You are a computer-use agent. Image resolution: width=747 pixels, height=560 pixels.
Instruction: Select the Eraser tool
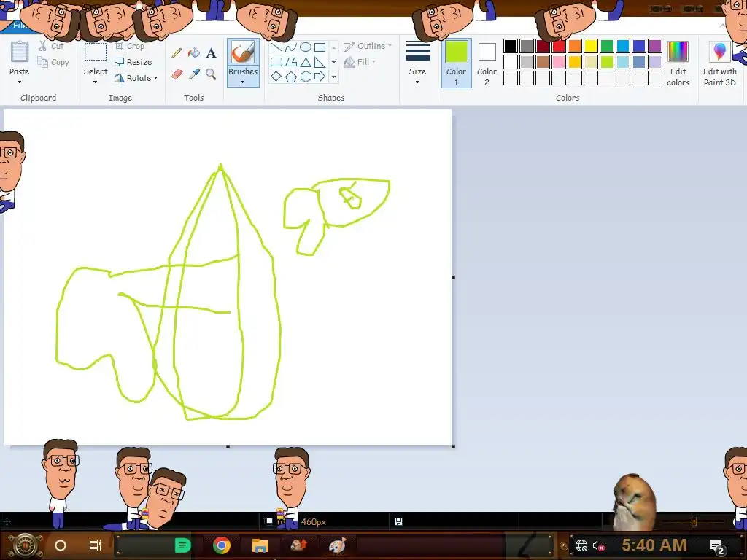[177, 74]
